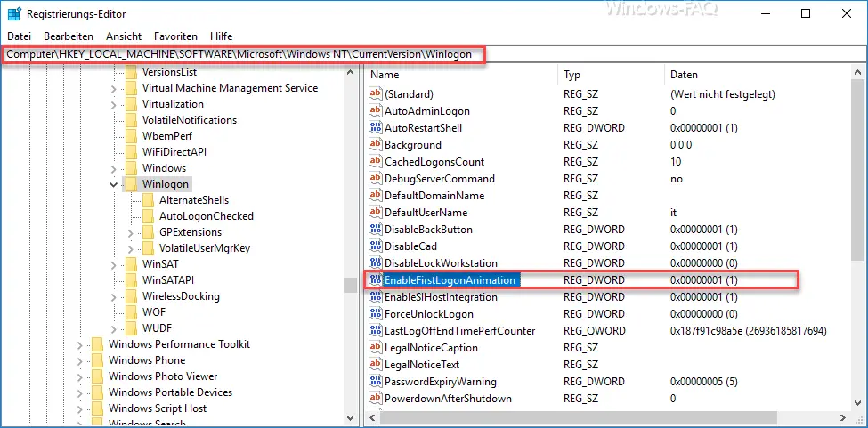Click the Winlogon folder icon in tree
The image size is (868, 428).
click(131, 184)
